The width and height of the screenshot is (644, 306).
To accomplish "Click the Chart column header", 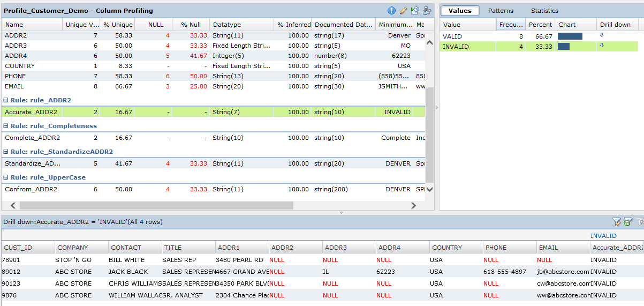I will tap(575, 25).
